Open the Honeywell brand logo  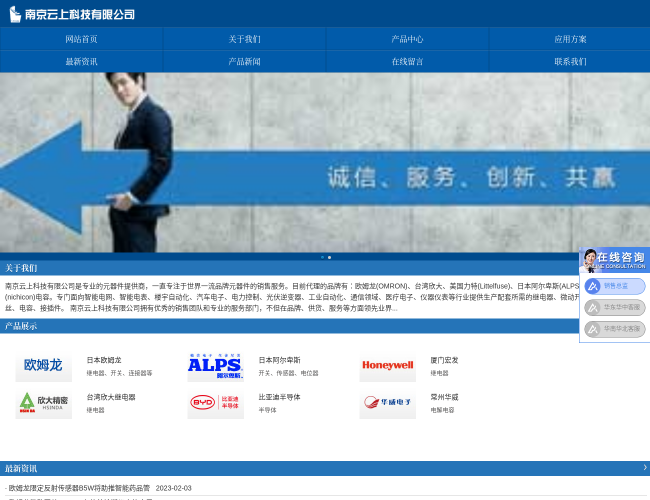(x=387, y=366)
